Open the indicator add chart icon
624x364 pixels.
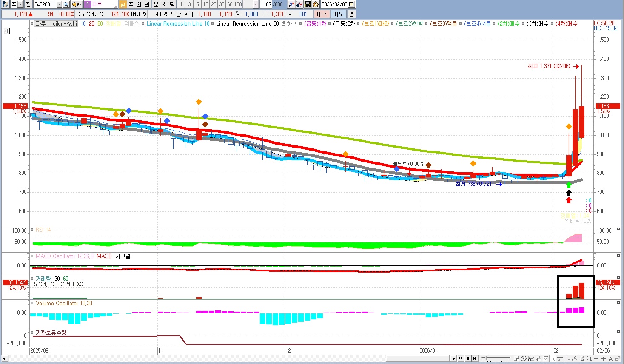pos(299,4)
